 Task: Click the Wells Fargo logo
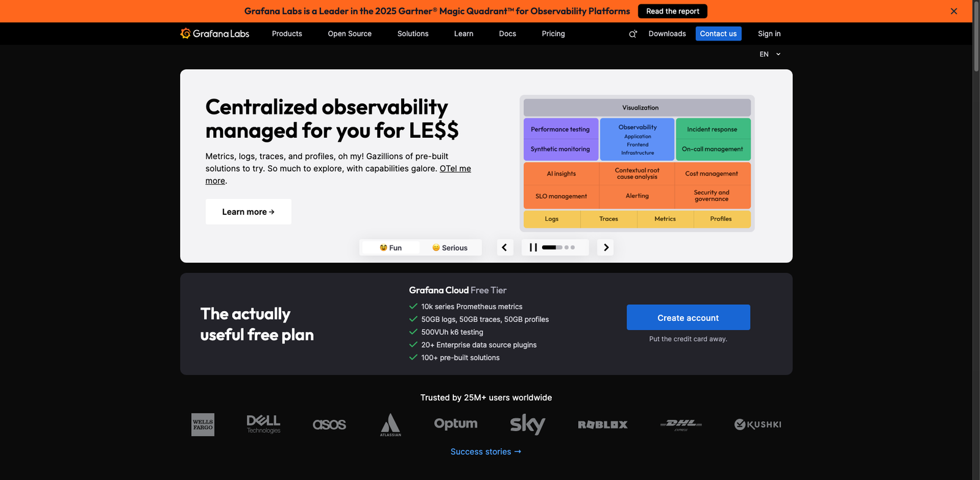click(203, 424)
